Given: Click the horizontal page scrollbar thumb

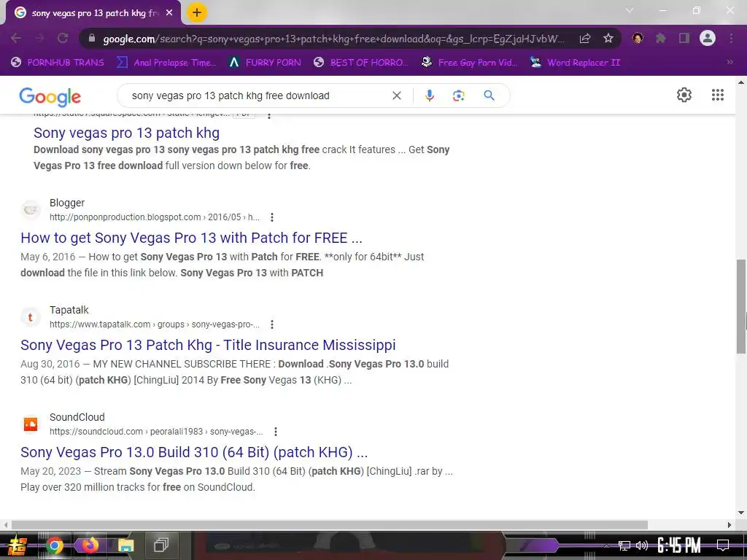Looking at the screenshot, I should [x=329, y=525].
